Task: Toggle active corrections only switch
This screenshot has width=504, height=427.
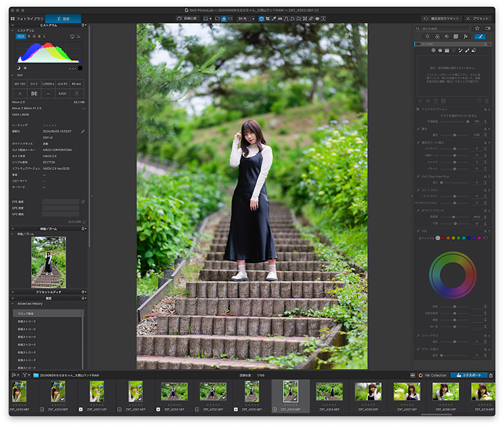Action: (488, 28)
